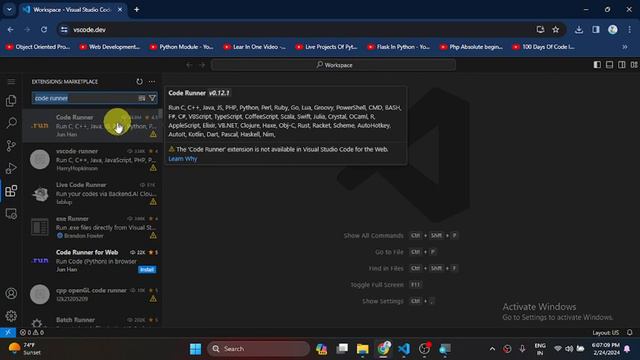Image resolution: width=640 pixels, height=360 pixels.
Task: Toggle the primary side bar layout icon
Action: [597, 65]
